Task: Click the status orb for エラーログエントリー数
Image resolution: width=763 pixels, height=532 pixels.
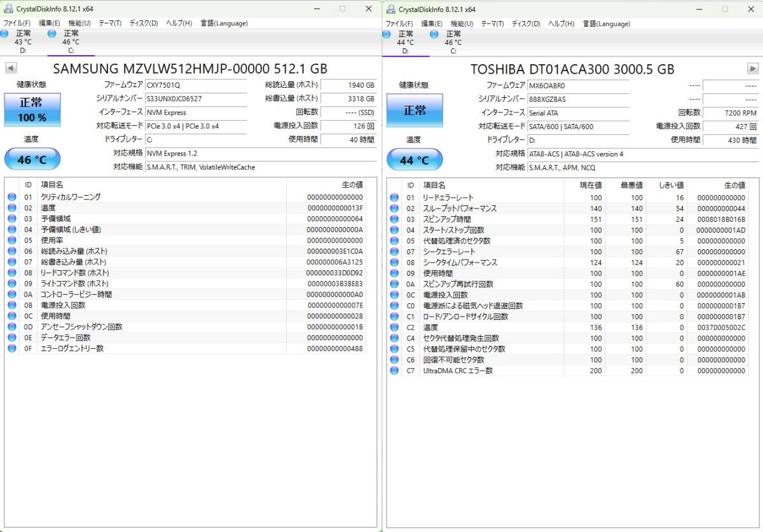Action: [x=11, y=348]
